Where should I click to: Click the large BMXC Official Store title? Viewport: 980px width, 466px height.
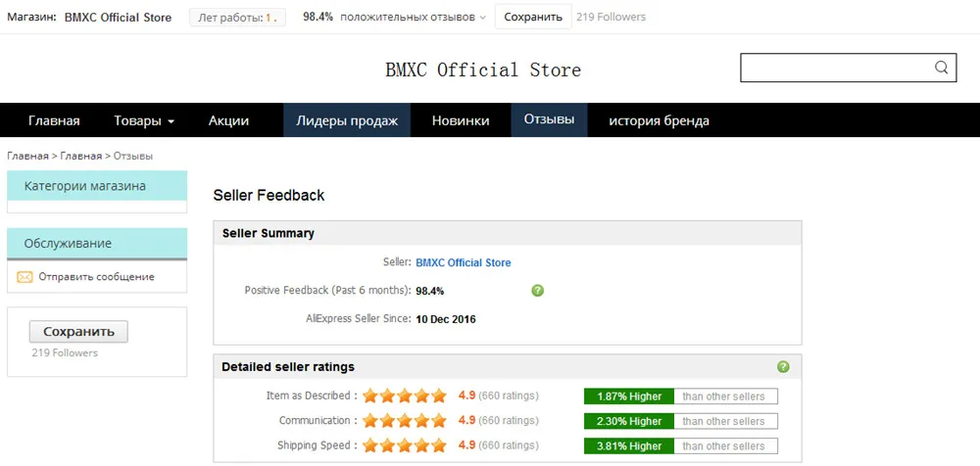pos(483,70)
